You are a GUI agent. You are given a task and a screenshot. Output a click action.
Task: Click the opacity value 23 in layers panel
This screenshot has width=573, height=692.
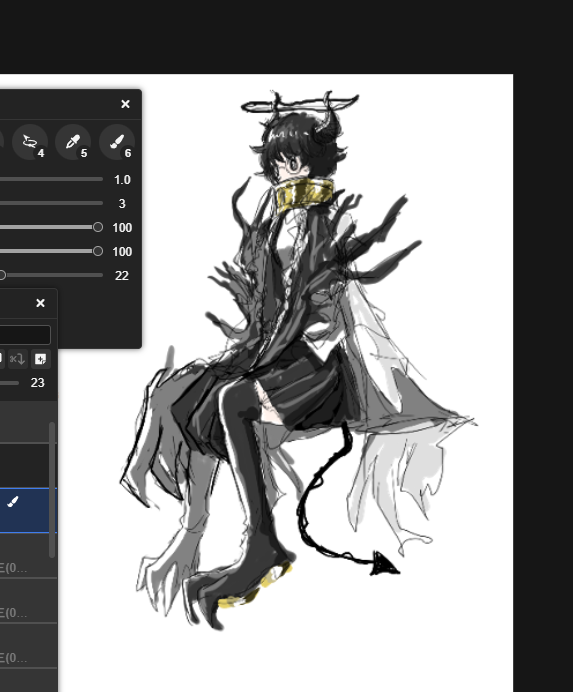click(x=38, y=383)
